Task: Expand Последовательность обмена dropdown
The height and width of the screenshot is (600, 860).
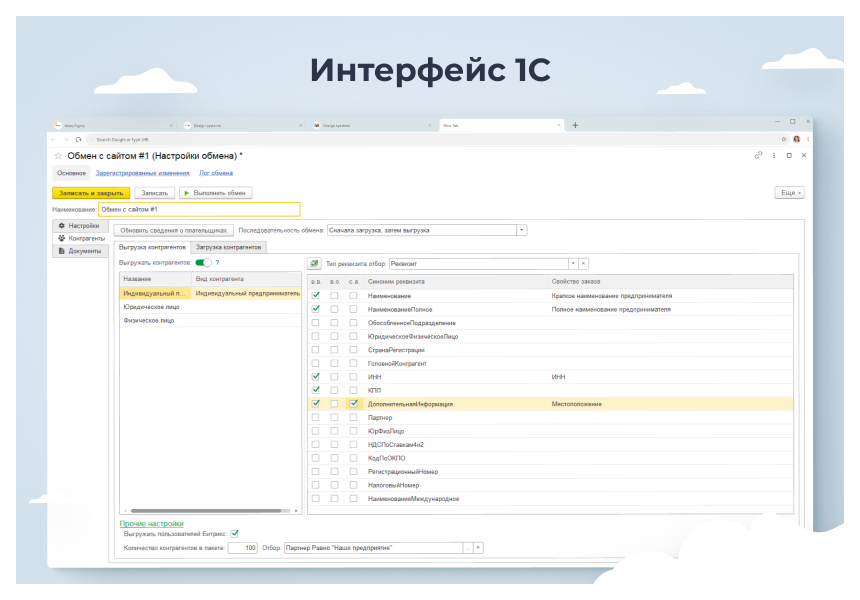Action: tap(521, 230)
